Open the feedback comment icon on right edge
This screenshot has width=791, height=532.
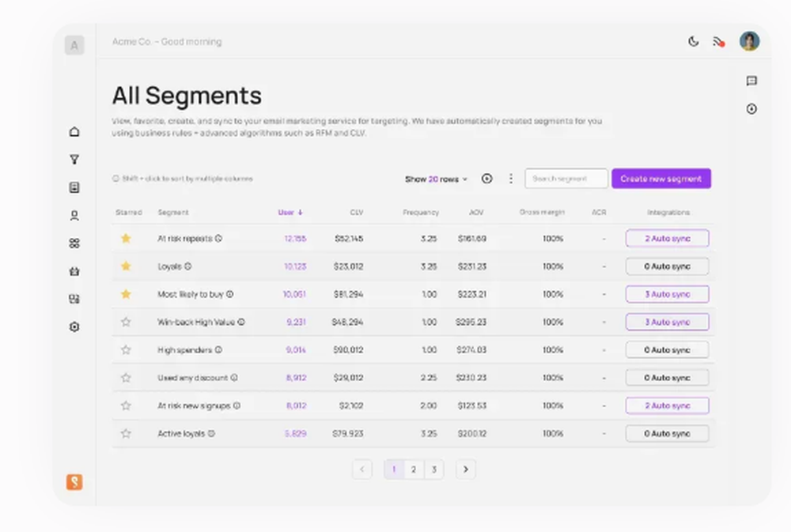point(751,81)
